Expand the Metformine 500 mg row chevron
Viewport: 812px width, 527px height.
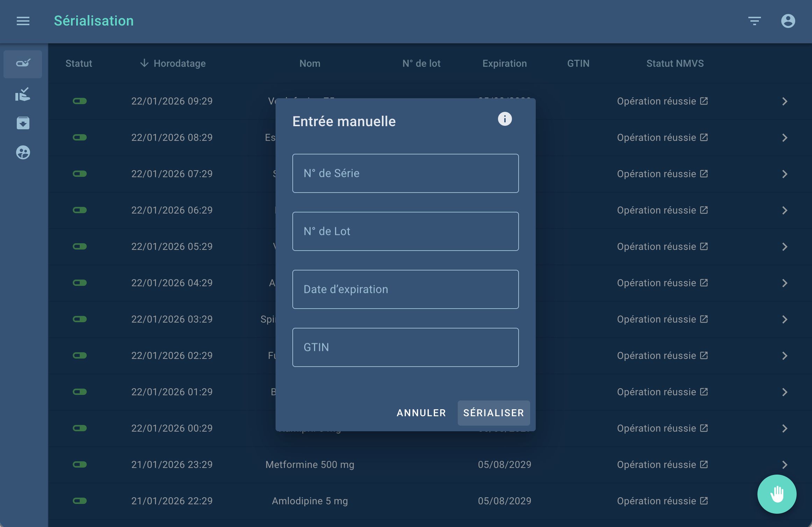point(784,465)
